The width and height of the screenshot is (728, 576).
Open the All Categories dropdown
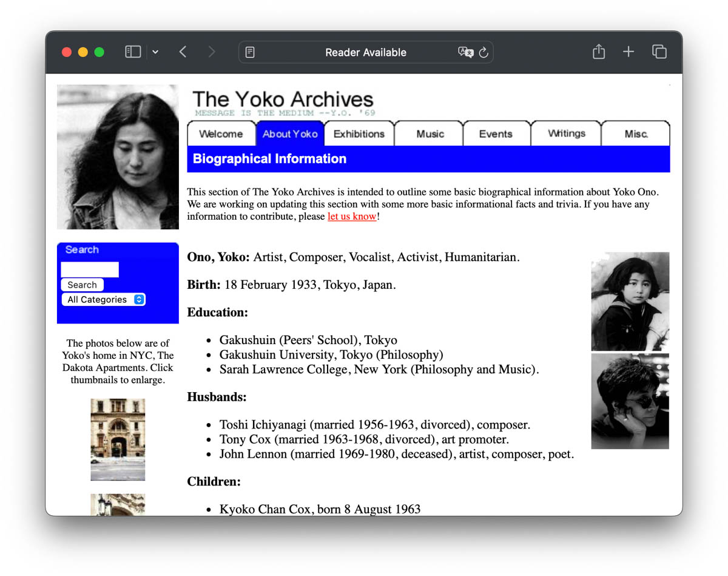[x=103, y=299]
